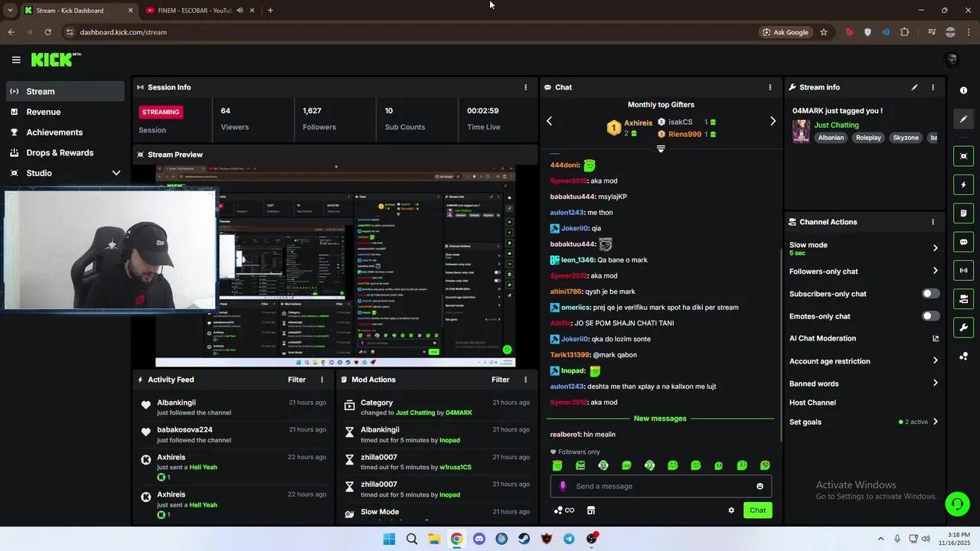Screen dimensions: 980x551
Task: Open the shop icon below message box
Action: point(590,510)
